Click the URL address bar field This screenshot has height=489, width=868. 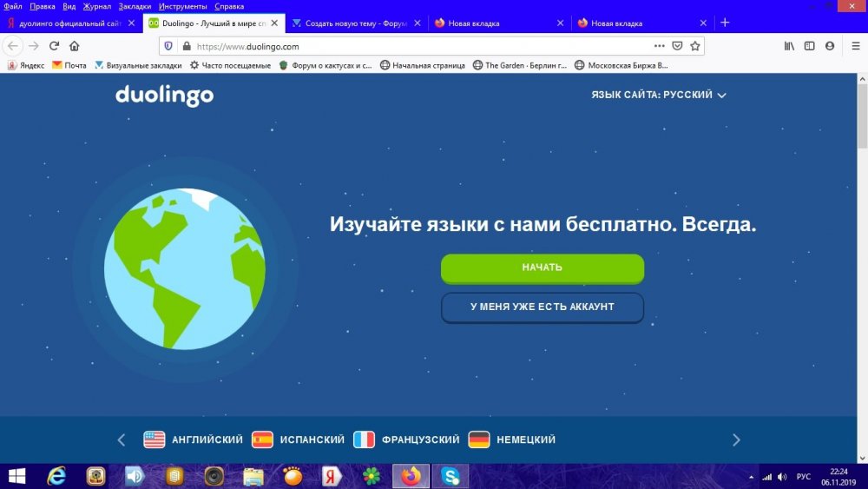point(417,46)
